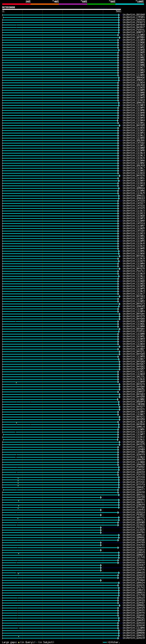Image resolution: width=146 pixels, height=644 pixels.
Task: Select hit label UniRef100_Q9AU47
Action: (134, 487)
